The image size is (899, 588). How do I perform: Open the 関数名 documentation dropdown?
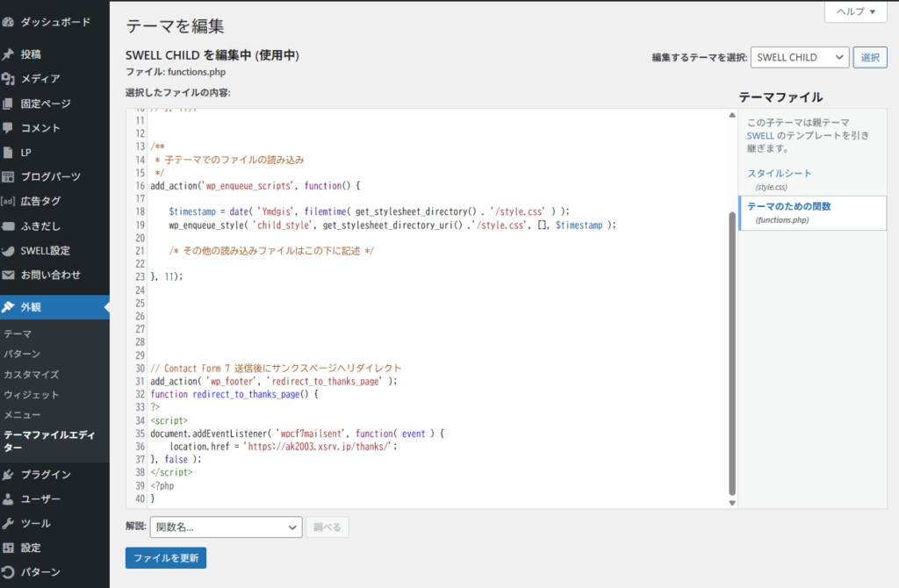pyautogui.click(x=226, y=527)
